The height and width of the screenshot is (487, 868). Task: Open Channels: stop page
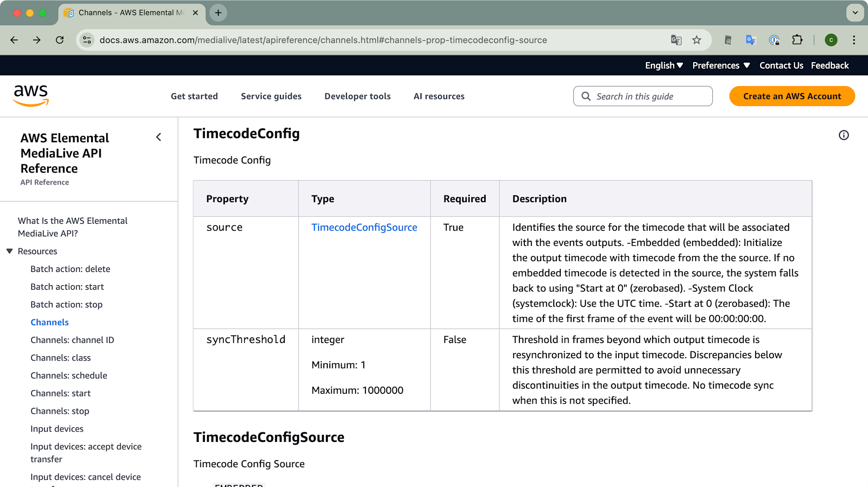tap(60, 411)
